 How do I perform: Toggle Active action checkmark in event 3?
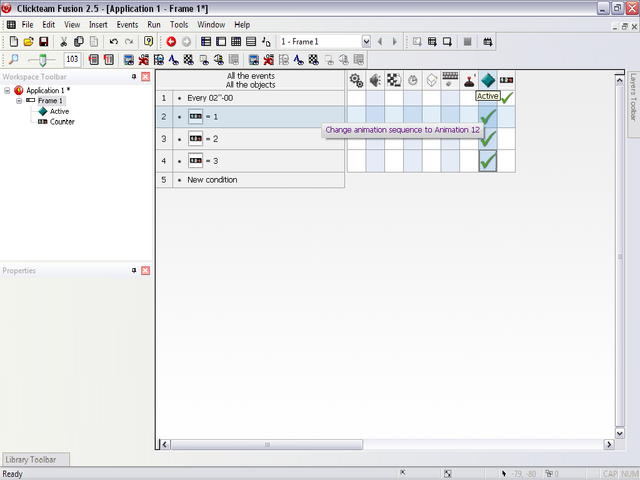point(488,139)
